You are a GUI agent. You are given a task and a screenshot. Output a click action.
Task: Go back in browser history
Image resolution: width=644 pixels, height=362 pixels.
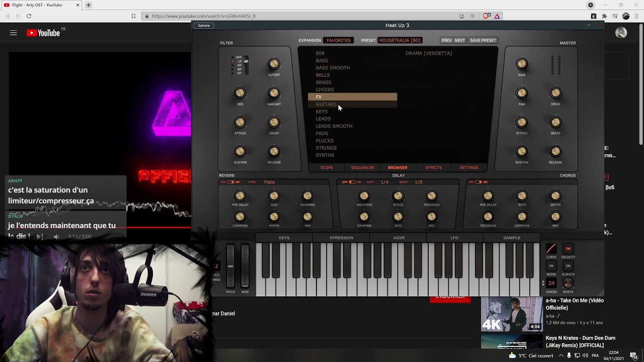click(8, 16)
